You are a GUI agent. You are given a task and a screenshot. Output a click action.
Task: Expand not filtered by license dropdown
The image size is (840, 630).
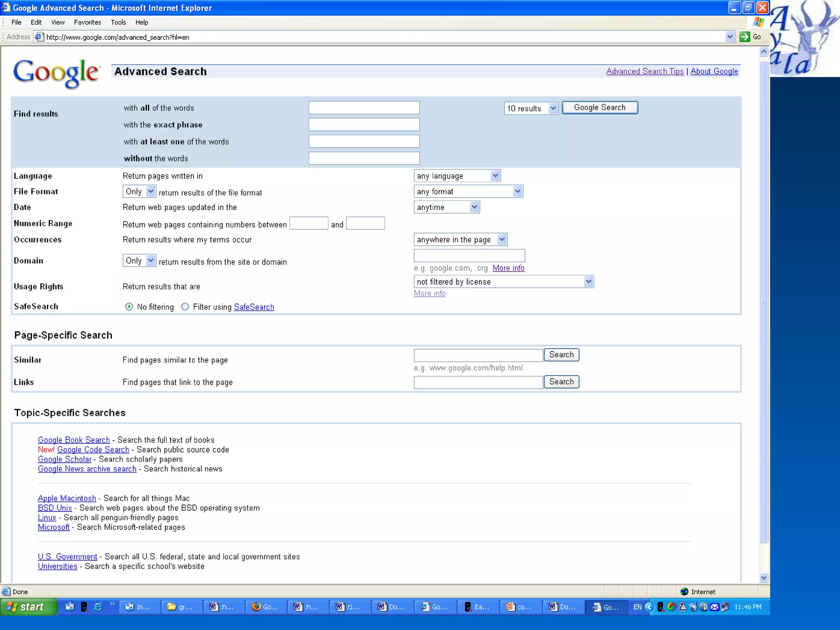click(504, 282)
